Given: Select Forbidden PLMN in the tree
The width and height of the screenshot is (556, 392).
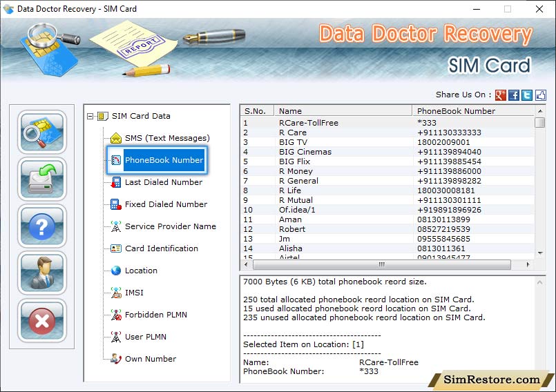Looking at the screenshot, I should (x=155, y=315).
